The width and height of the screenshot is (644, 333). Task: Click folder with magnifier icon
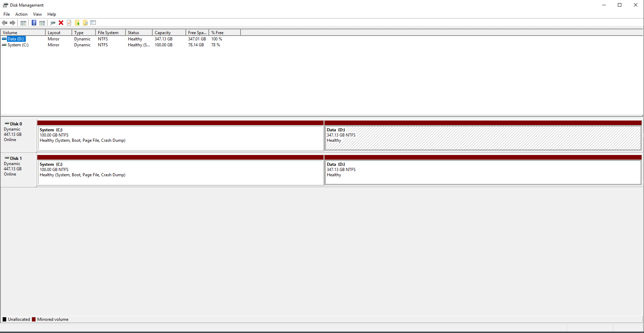[x=85, y=23]
